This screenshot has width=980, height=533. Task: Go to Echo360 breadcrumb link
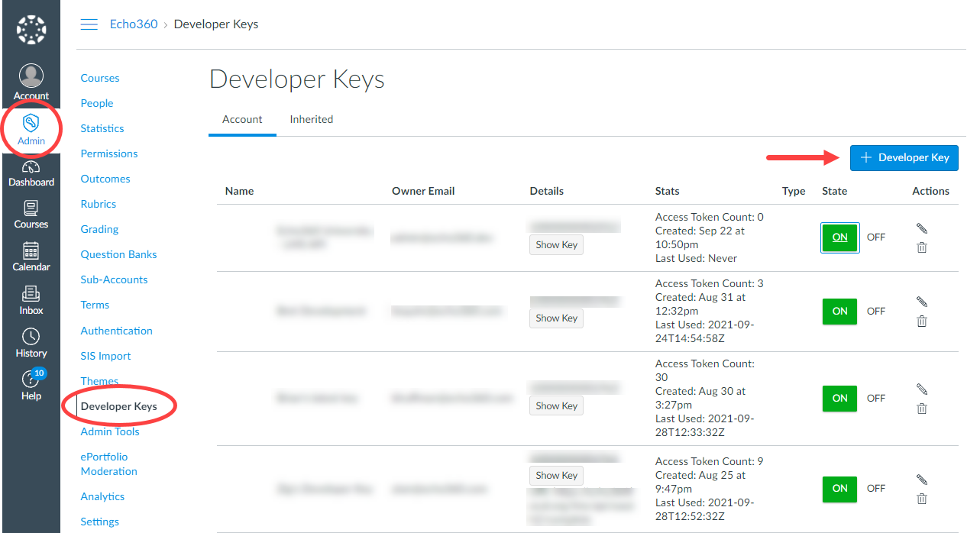click(x=134, y=24)
